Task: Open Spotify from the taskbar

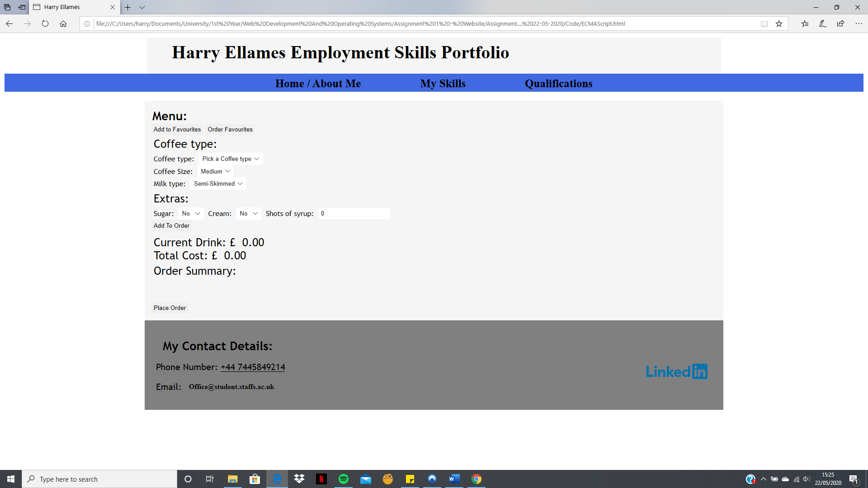Action: pyautogui.click(x=344, y=479)
